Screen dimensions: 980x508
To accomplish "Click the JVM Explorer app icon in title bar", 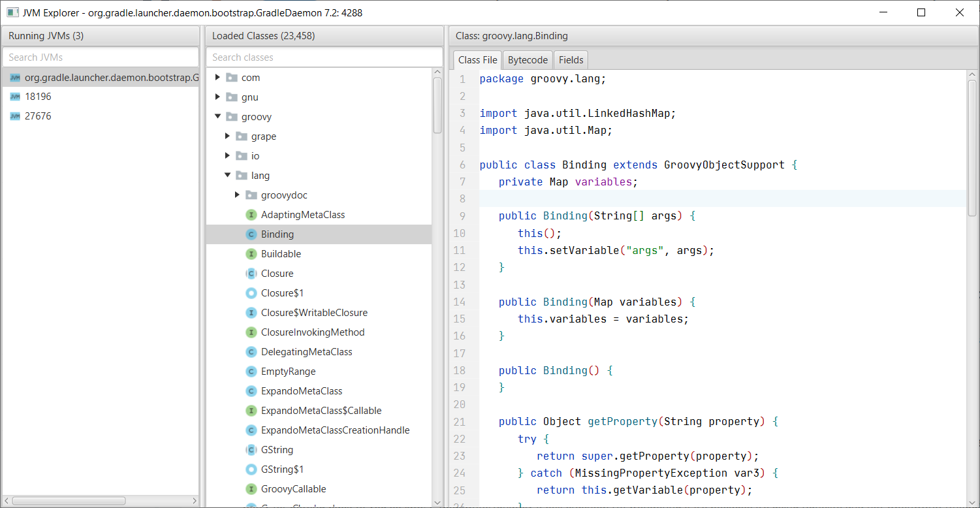I will click(x=12, y=12).
